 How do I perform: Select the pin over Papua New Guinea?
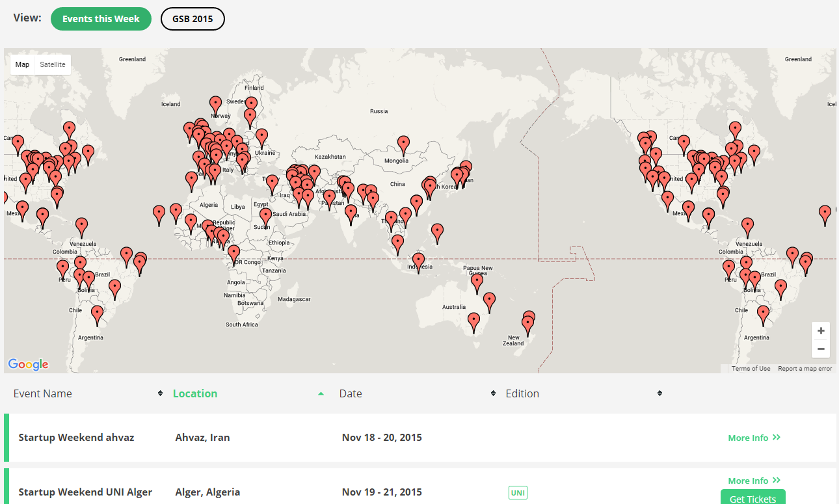coord(477,282)
